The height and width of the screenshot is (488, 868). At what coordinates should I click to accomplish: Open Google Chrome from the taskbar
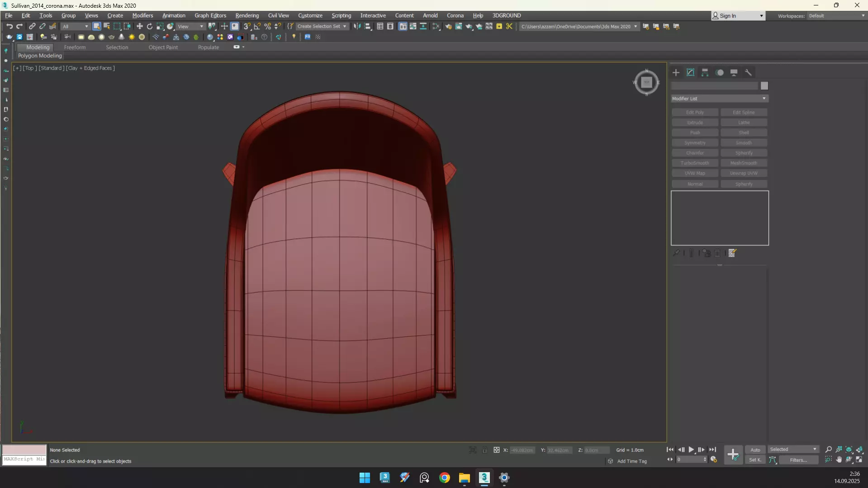445,478
